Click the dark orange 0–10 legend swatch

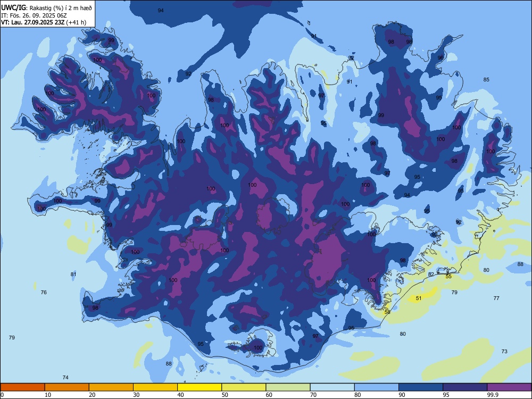pyautogui.click(x=22, y=387)
